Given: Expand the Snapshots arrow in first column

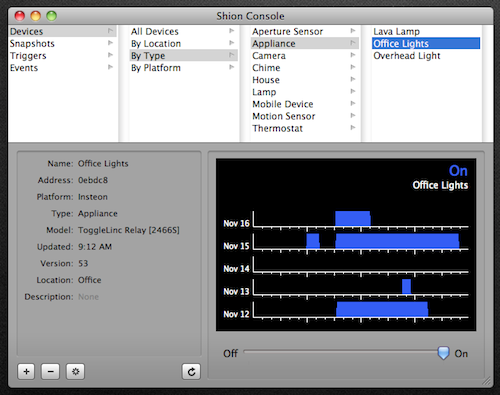Looking at the screenshot, I should 110,43.
